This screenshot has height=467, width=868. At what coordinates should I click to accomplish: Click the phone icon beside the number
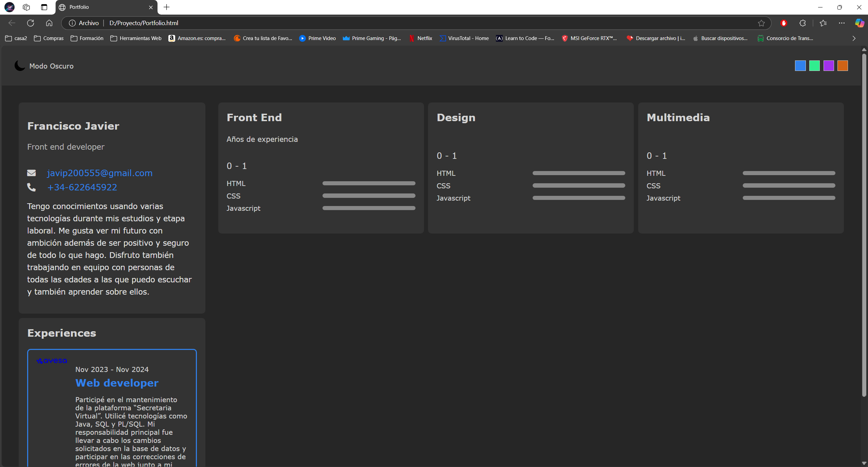32,187
